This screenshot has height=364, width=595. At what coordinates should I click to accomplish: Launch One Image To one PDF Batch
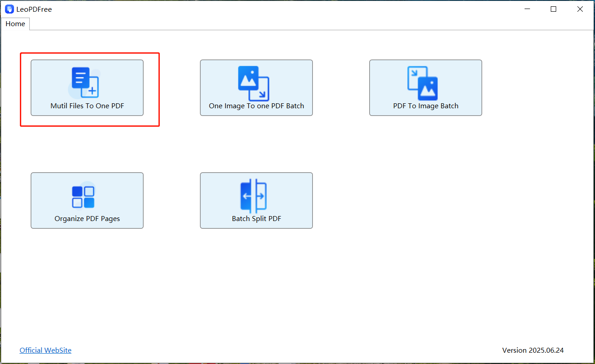256,88
